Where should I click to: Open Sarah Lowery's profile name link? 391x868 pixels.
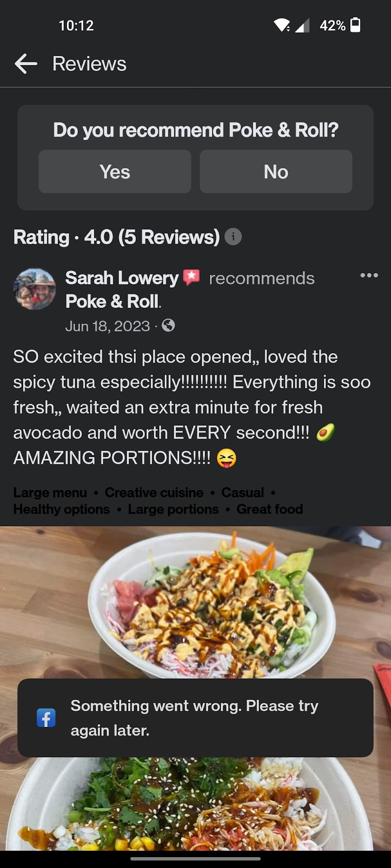pos(122,278)
